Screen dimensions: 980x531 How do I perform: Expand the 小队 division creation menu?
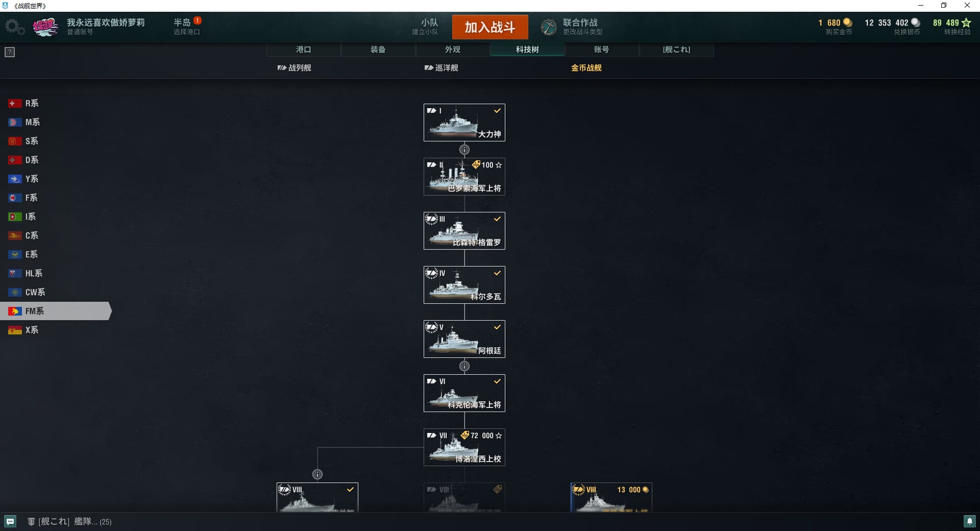tap(425, 27)
